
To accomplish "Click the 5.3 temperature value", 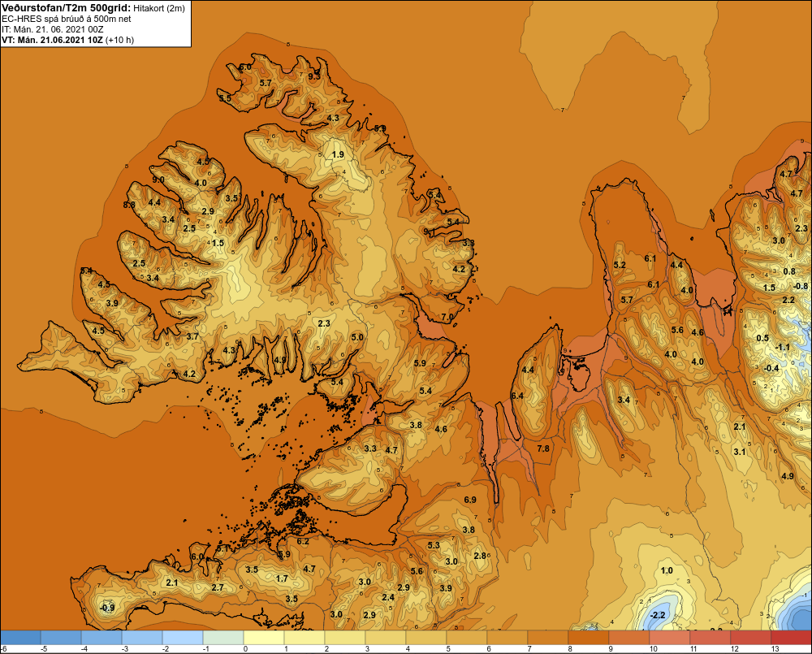I will 434,545.
